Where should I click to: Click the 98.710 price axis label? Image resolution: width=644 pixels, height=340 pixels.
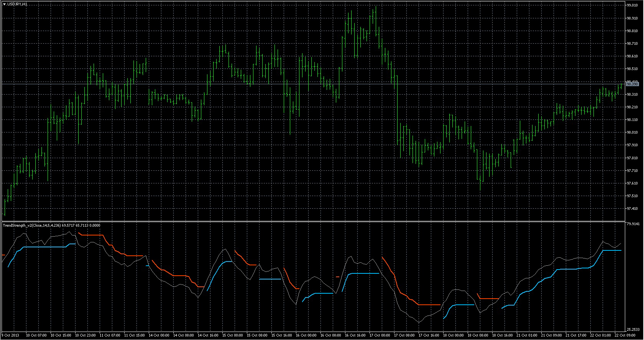point(632,44)
